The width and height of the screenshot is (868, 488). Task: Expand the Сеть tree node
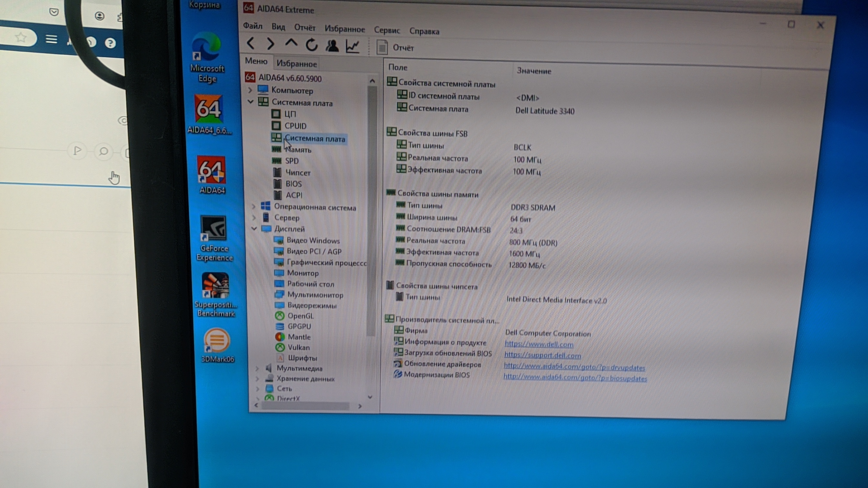[x=258, y=389]
